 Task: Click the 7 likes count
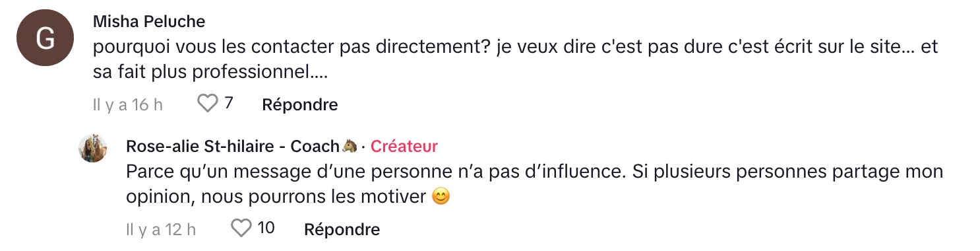coord(228,104)
